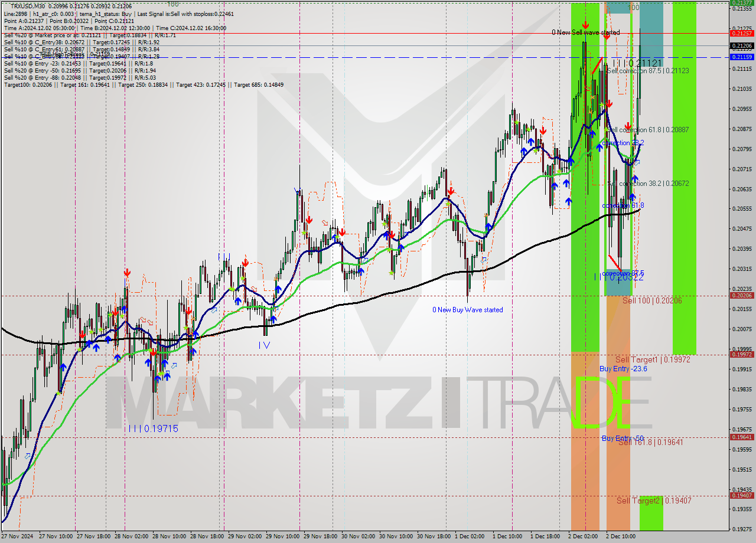Click the 'Buy Entry -23.6' label
The width and height of the screenshot is (756, 543).
[x=623, y=369]
